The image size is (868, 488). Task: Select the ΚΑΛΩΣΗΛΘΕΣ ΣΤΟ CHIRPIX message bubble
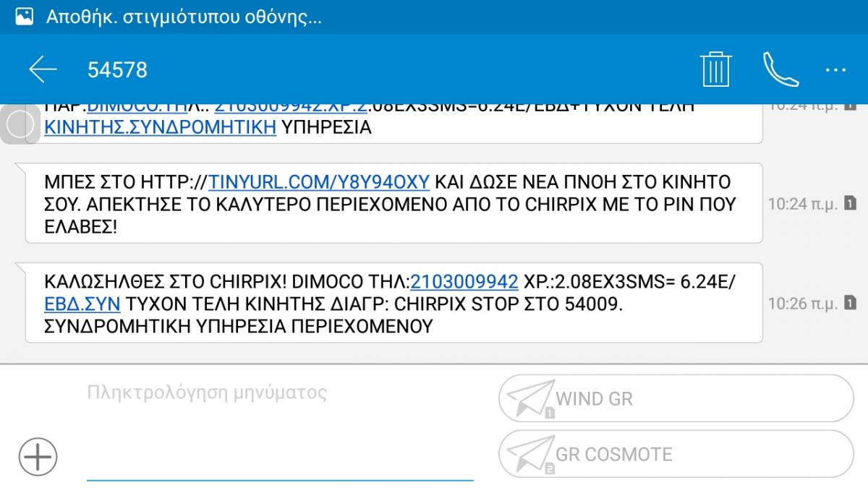394,304
